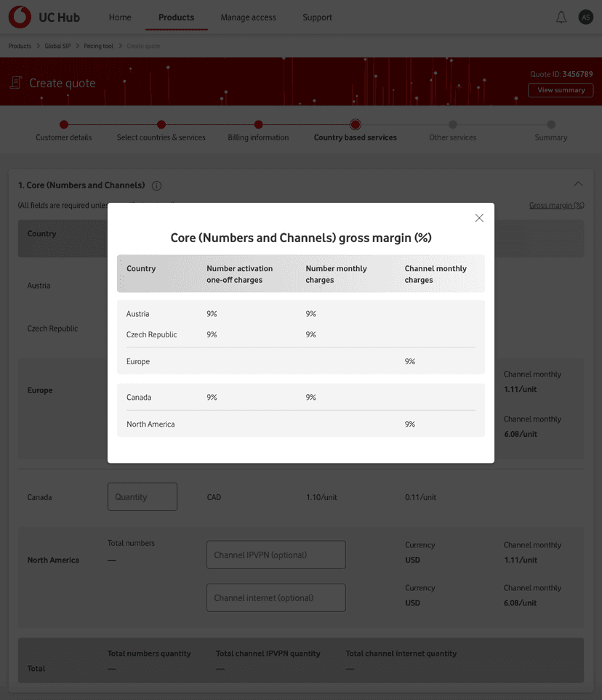Image resolution: width=602 pixels, height=700 pixels.
Task: Click the North America Channel IPVPN field
Action: (276, 555)
